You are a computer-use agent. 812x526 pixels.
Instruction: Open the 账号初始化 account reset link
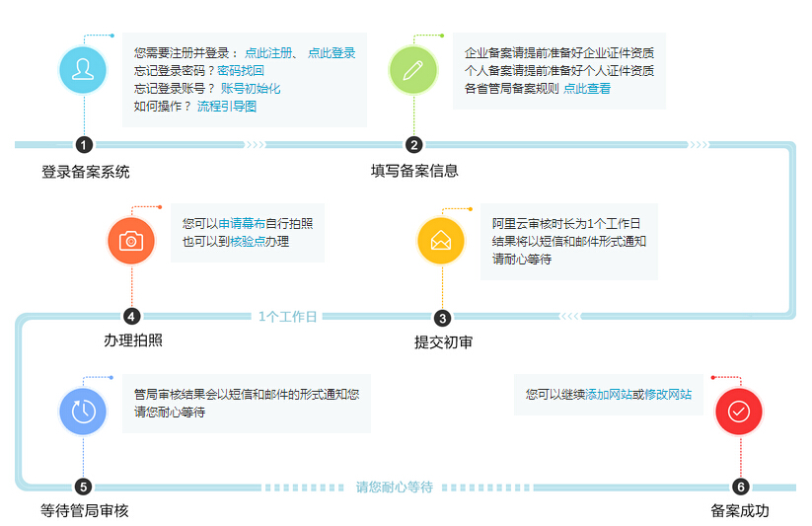click(251, 89)
